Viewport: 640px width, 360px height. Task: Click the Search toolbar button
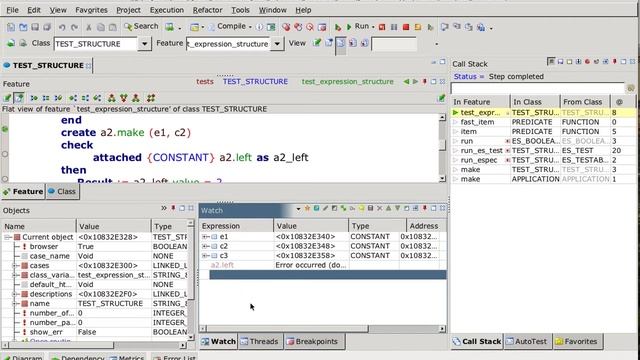tap(141, 27)
